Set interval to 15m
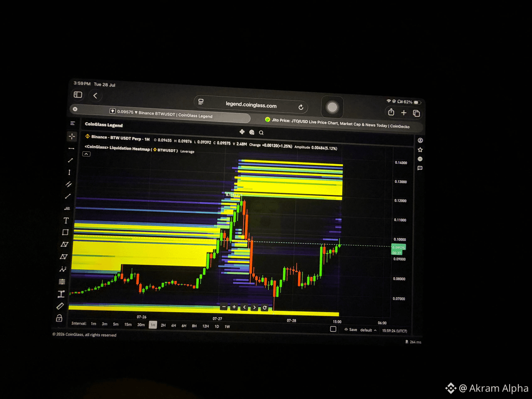532x399 pixels. point(128,325)
